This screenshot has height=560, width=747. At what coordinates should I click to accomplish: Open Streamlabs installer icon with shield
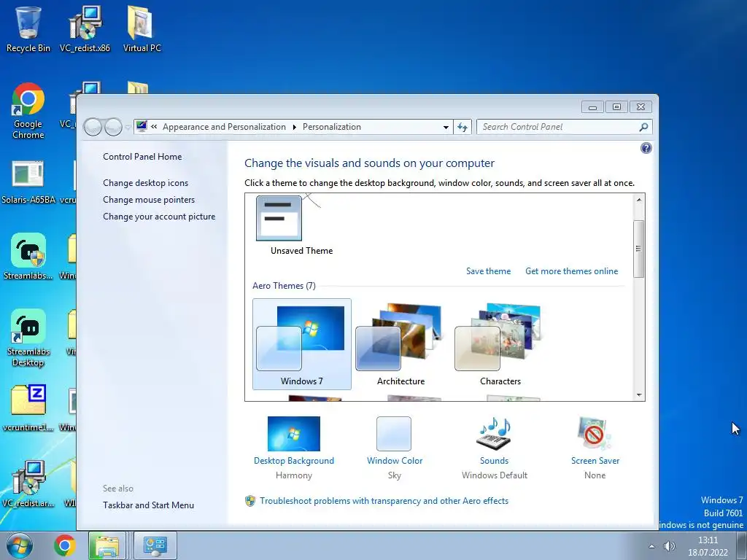[28, 256]
